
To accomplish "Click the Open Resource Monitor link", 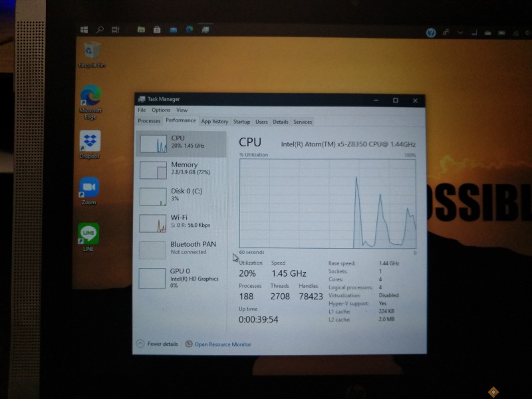I will coord(223,344).
